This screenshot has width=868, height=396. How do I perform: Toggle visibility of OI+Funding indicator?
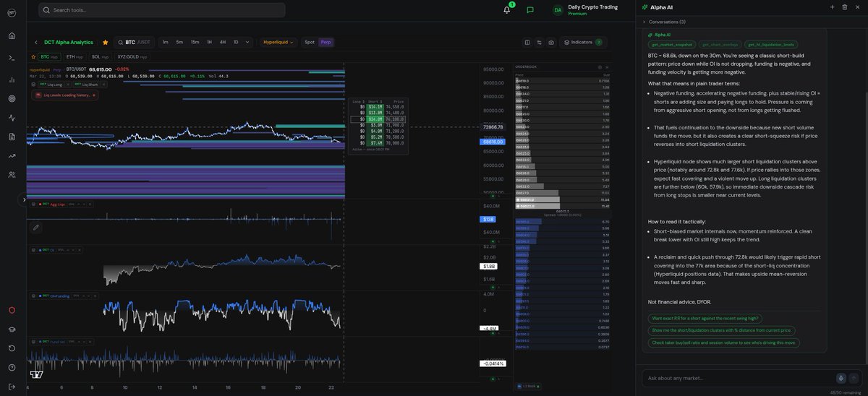[x=34, y=296]
